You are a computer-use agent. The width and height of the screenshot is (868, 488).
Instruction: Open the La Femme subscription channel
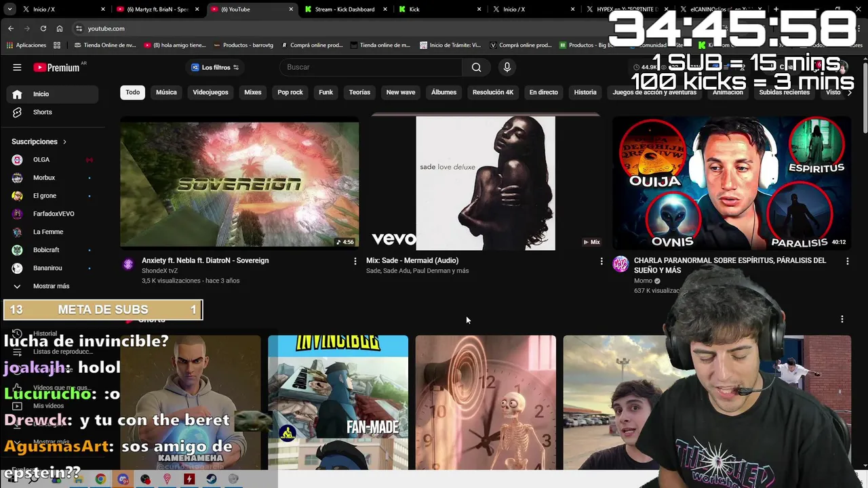pyautogui.click(x=53, y=232)
